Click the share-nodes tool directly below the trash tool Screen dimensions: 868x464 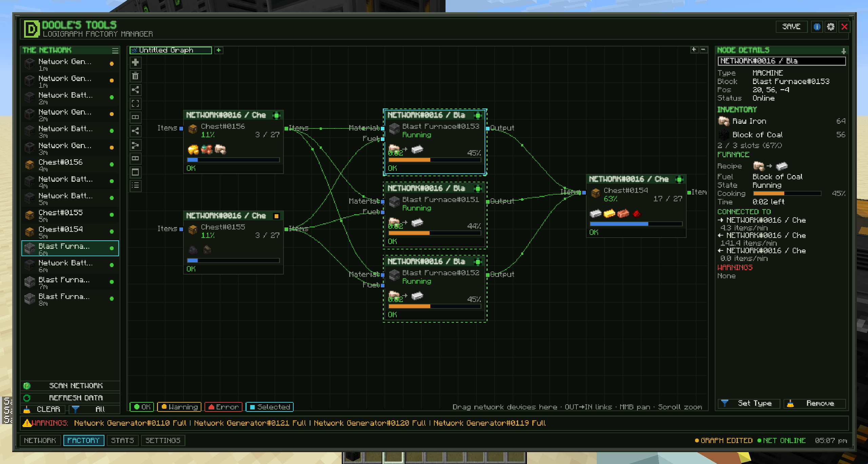click(x=135, y=90)
